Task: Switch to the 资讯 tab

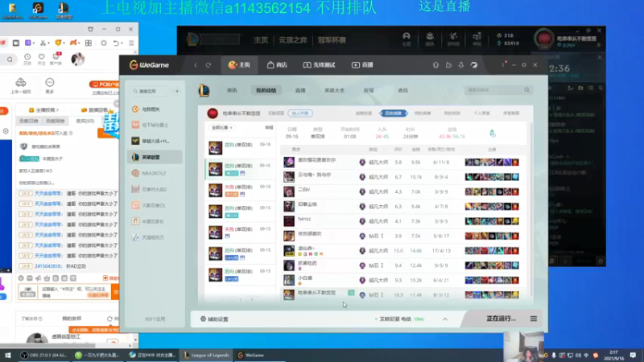Action: click(232, 90)
